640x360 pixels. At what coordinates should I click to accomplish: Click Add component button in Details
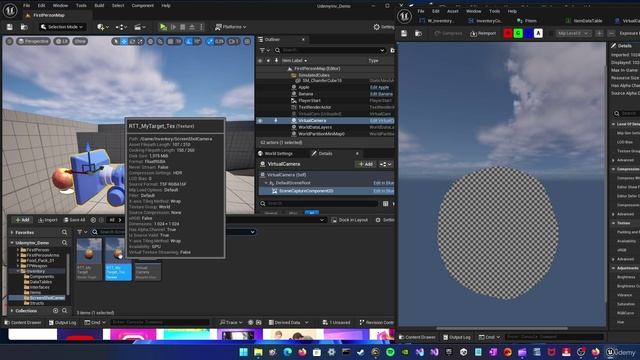tap(365, 164)
